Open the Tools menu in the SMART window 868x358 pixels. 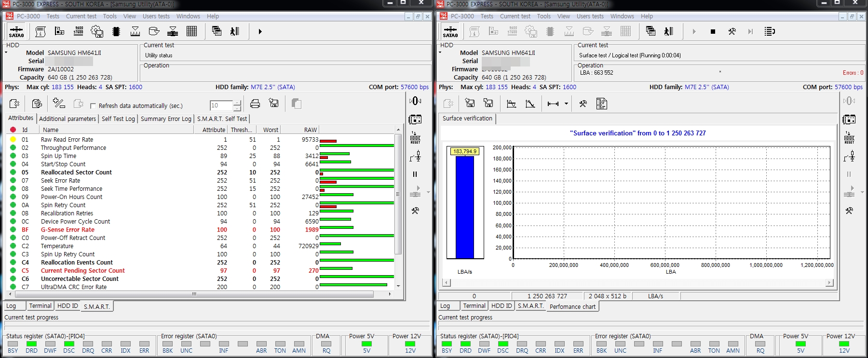[110, 16]
